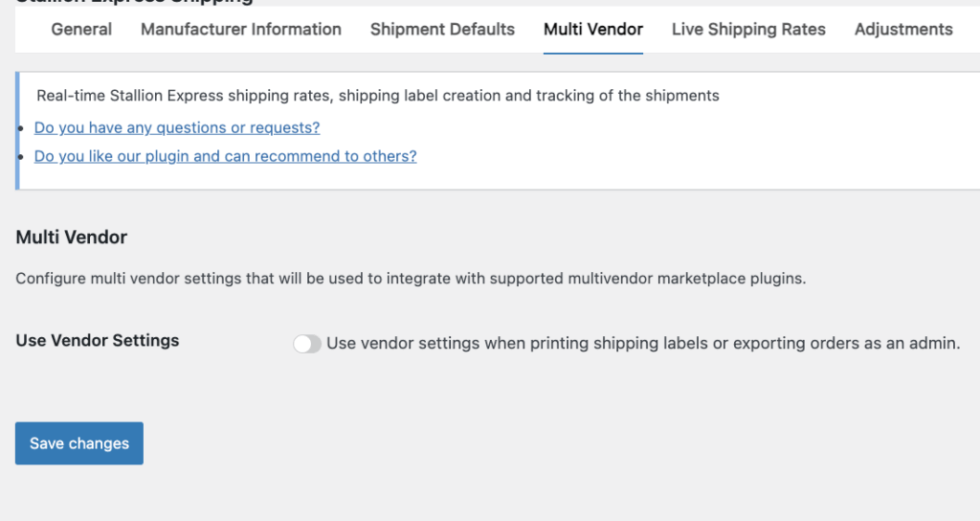
Task: Click the bullet before the questions link
Action: coord(21,128)
